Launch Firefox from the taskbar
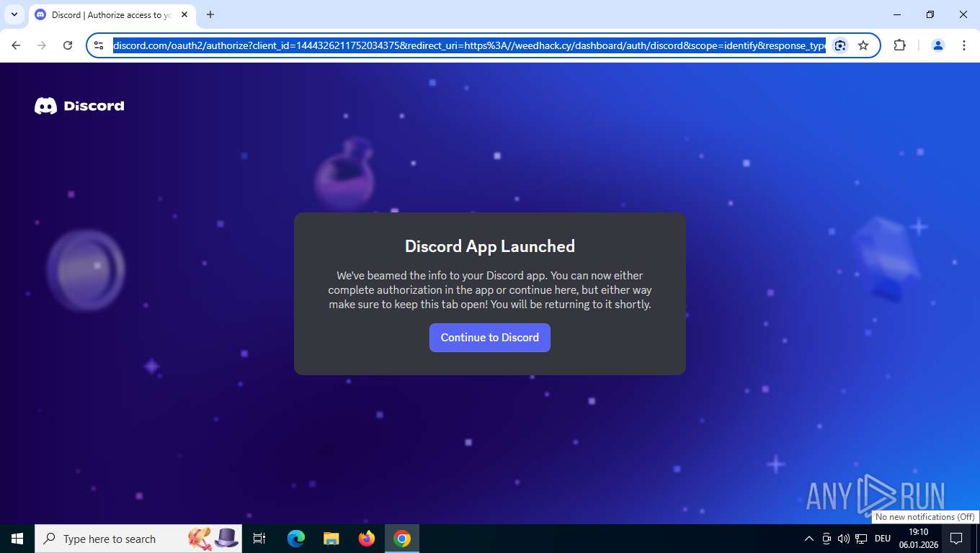Viewport: 980px width, 553px height. (x=367, y=539)
